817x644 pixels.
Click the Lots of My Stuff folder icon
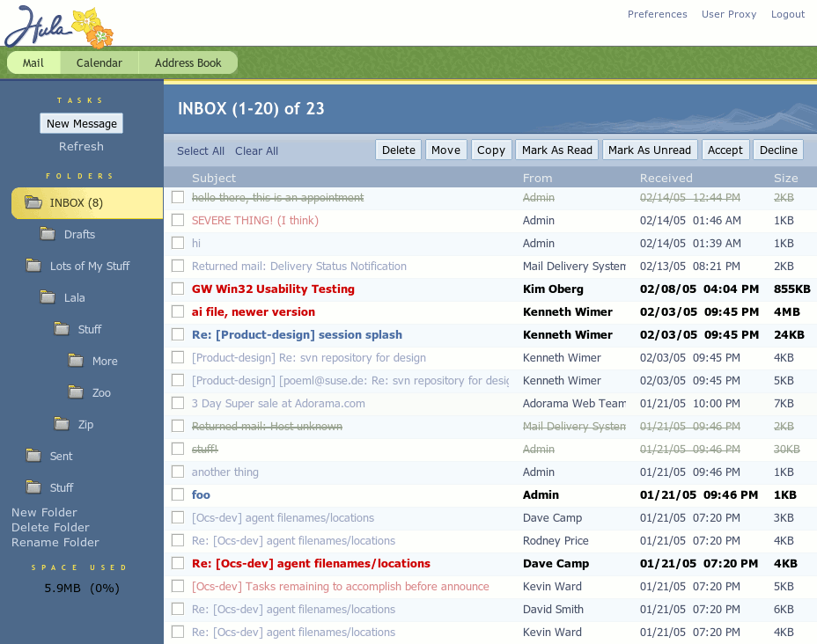(33, 266)
